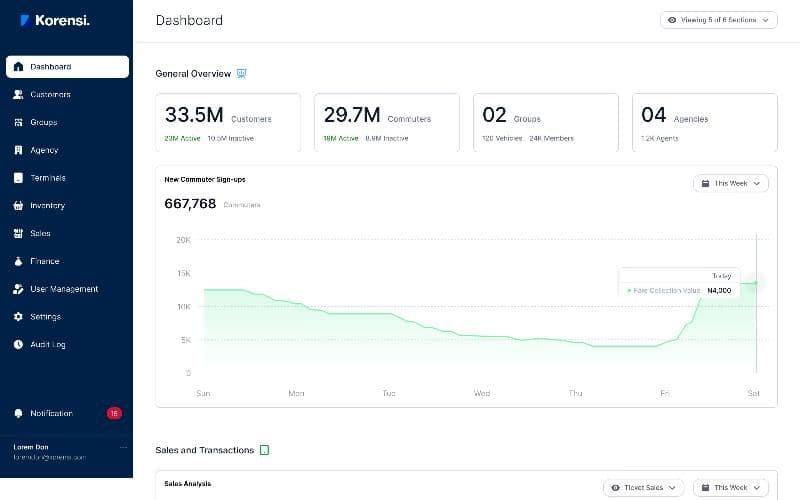Click the 20K label on chart axis
This screenshot has height=500, width=800.
(x=183, y=240)
